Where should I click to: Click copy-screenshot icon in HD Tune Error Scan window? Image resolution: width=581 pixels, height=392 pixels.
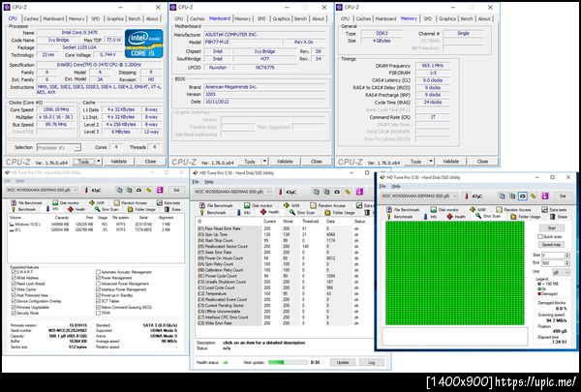(x=512, y=196)
